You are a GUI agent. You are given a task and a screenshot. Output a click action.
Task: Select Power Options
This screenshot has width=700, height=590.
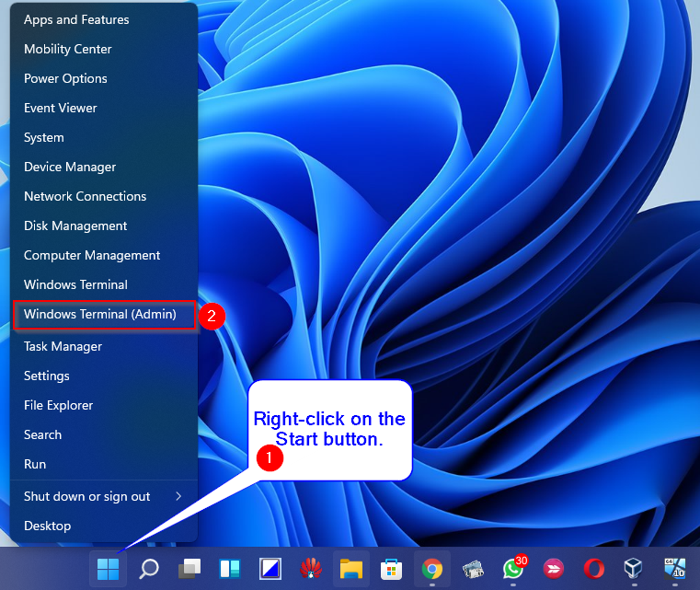(104, 78)
